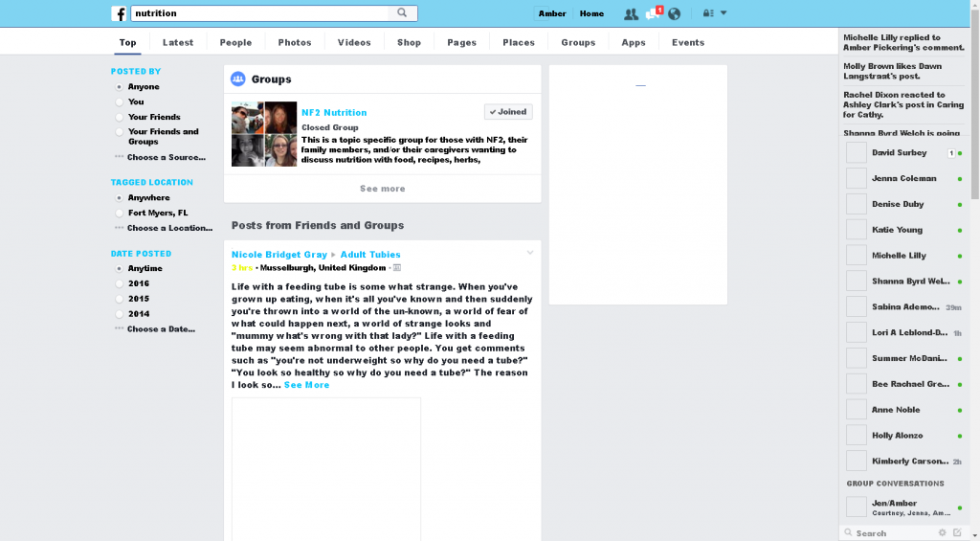The height and width of the screenshot is (541, 980).
Task: Click the Facebook logo icon
Action: click(x=119, y=13)
